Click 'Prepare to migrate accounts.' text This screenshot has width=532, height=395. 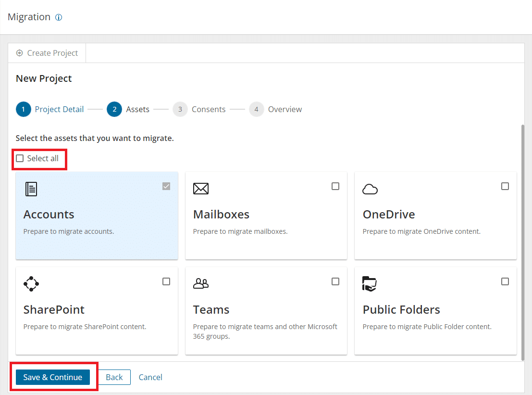(69, 231)
